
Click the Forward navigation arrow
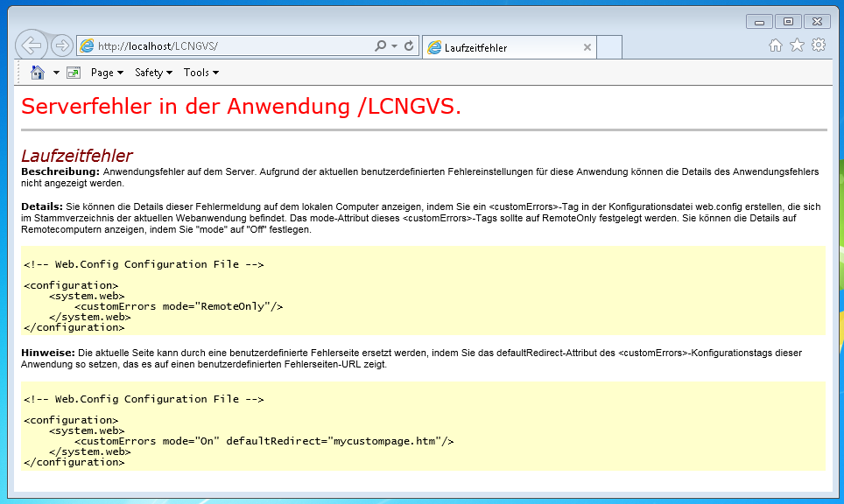pos(61,45)
